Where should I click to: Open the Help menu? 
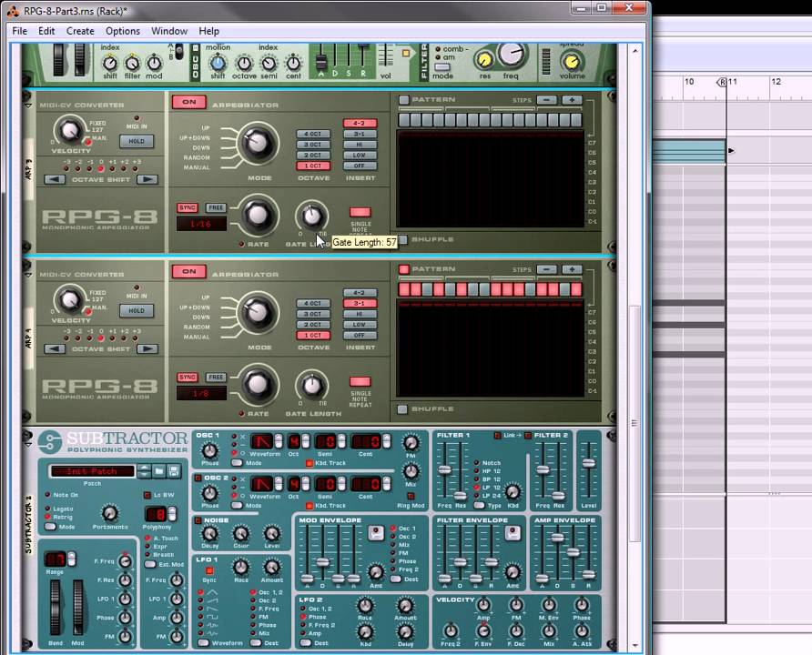click(208, 31)
